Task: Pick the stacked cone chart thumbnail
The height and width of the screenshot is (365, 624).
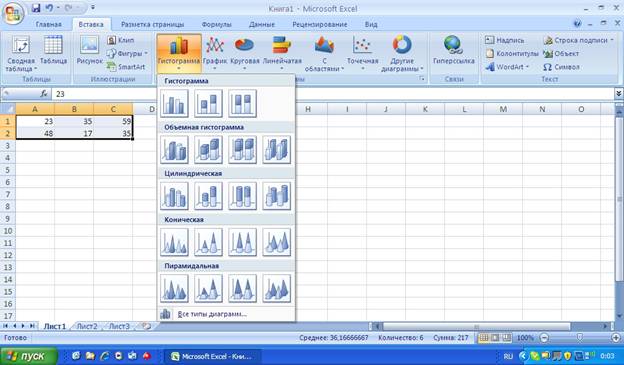Action: pyautogui.click(x=208, y=242)
